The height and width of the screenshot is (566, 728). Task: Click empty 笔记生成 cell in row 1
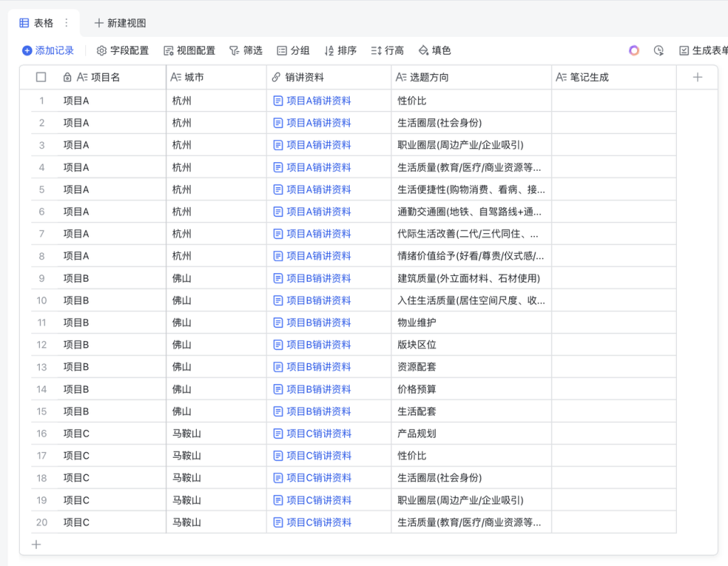614,101
